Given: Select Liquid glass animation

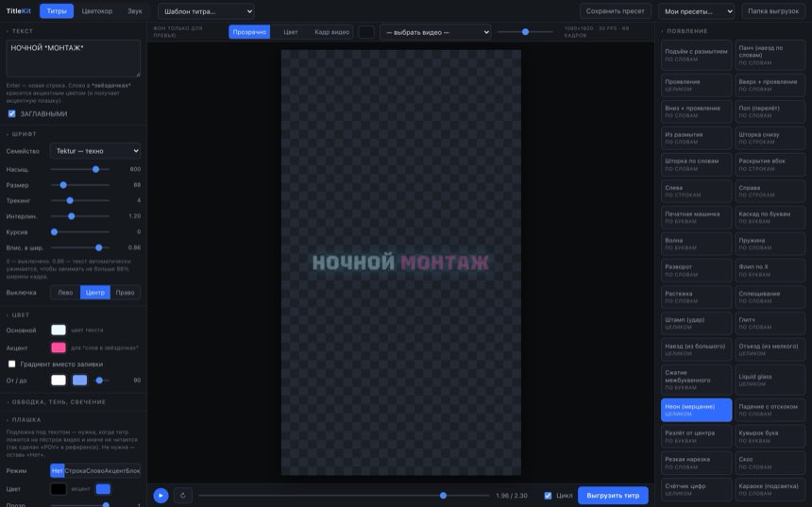Looking at the screenshot, I should point(770,380).
